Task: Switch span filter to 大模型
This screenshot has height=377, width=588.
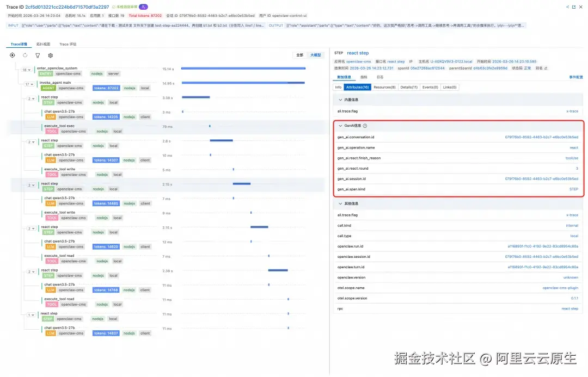Action: click(316, 54)
